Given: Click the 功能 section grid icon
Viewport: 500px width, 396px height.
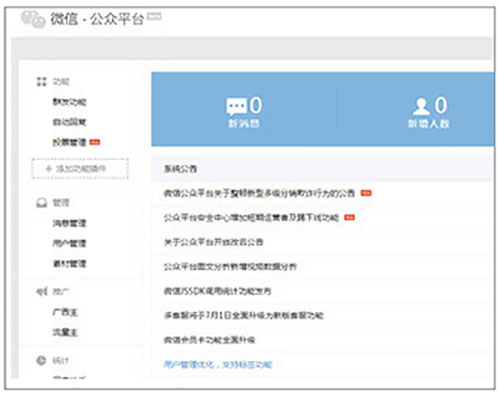Looking at the screenshot, I should coord(41,81).
